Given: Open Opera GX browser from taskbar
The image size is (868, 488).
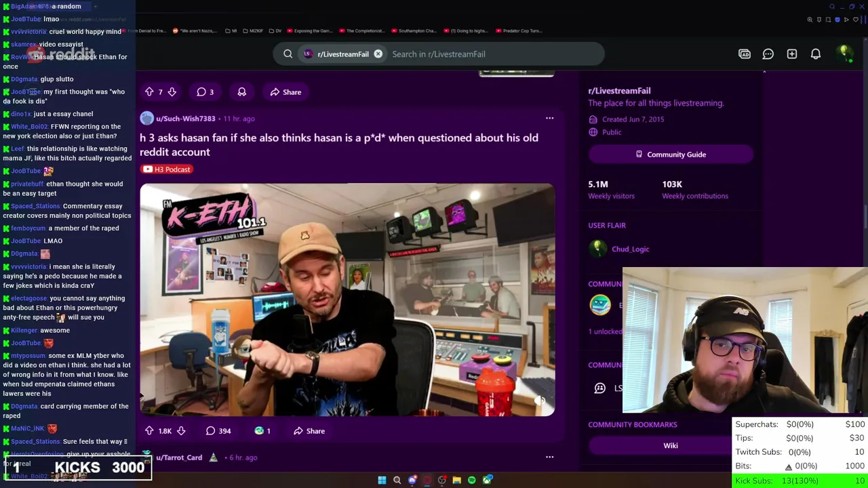Looking at the screenshot, I should [427, 481].
